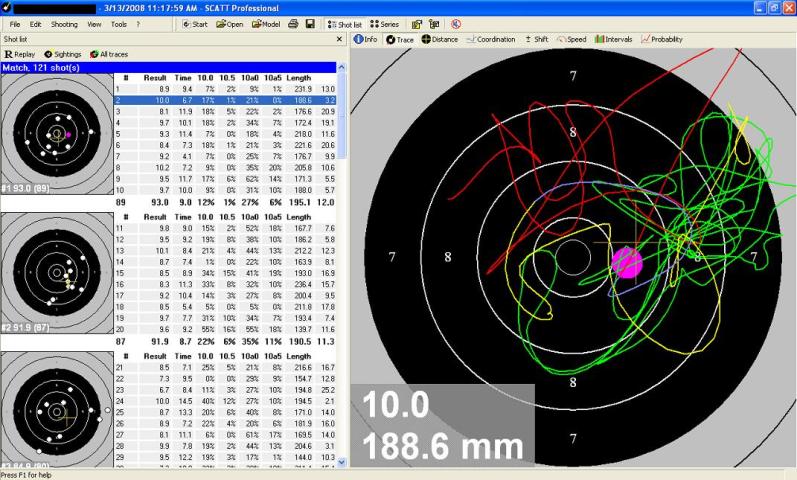
Task: Select shot 20 row with length 139.7
Action: (x=225, y=329)
